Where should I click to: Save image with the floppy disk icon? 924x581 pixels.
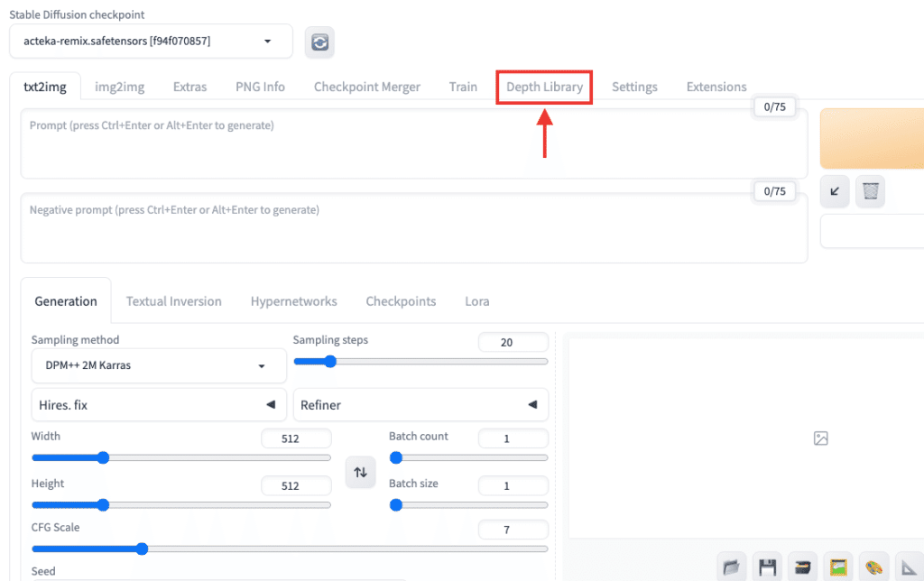768,567
